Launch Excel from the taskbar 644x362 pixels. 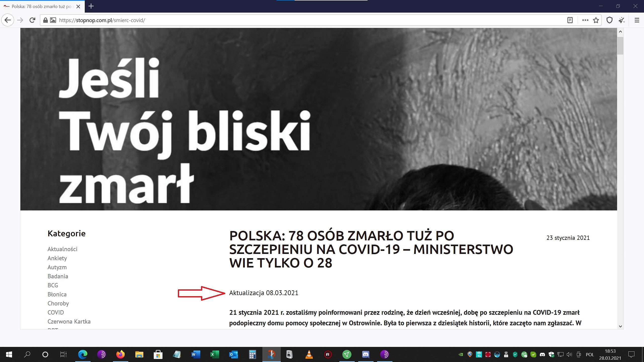click(x=215, y=354)
